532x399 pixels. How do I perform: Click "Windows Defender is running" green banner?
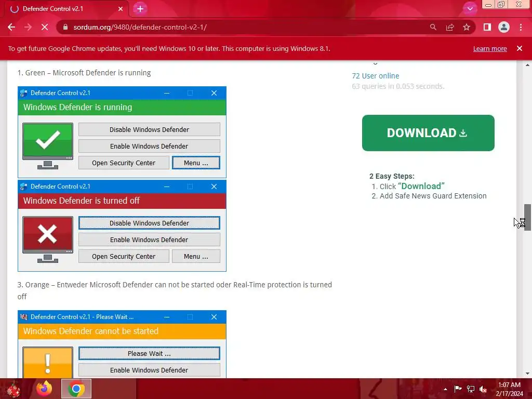coord(122,107)
